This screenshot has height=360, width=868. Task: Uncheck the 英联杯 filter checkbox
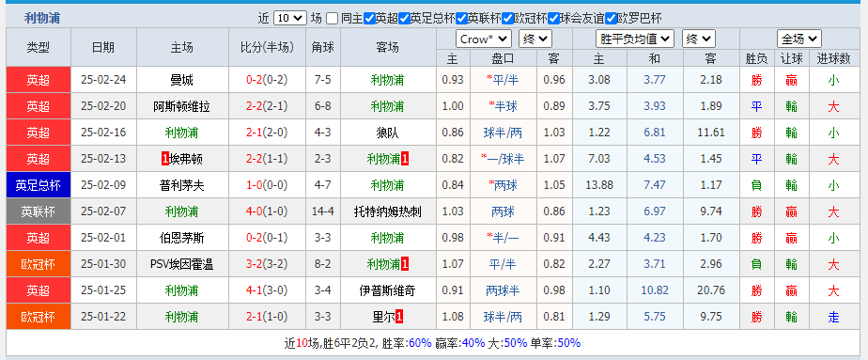pos(461,18)
